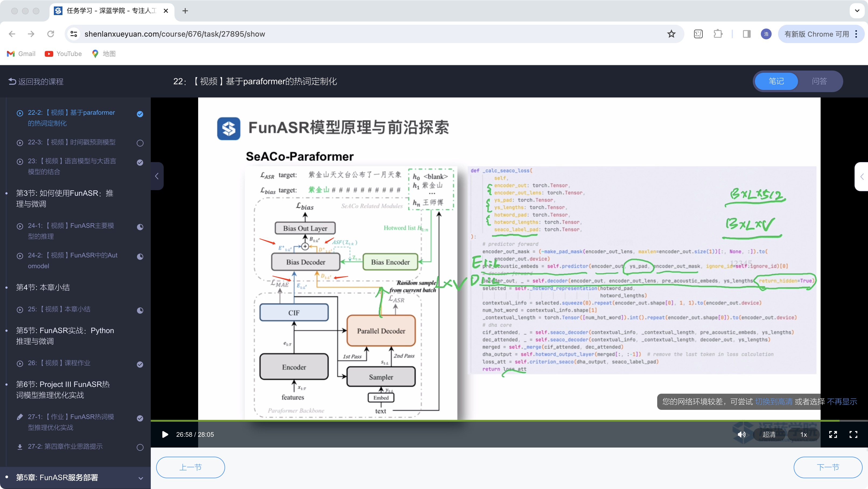868x489 pixels.
Task: Expand the right notes panel chevron
Action: [862, 177]
